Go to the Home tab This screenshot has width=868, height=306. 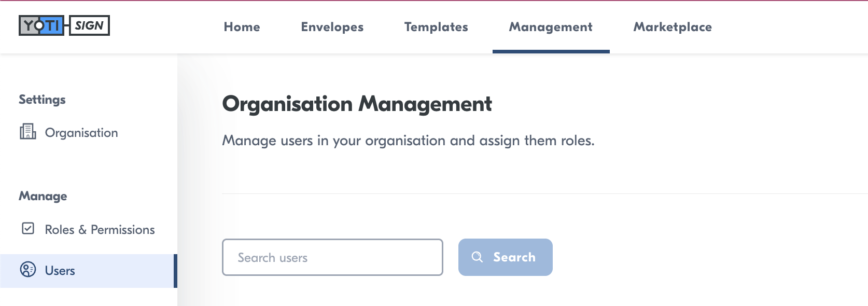[x=242, y=27]
